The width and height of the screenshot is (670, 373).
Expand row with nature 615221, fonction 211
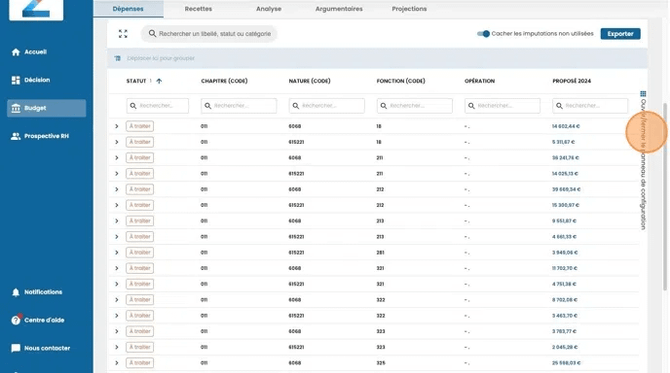(x=116, y=174)
